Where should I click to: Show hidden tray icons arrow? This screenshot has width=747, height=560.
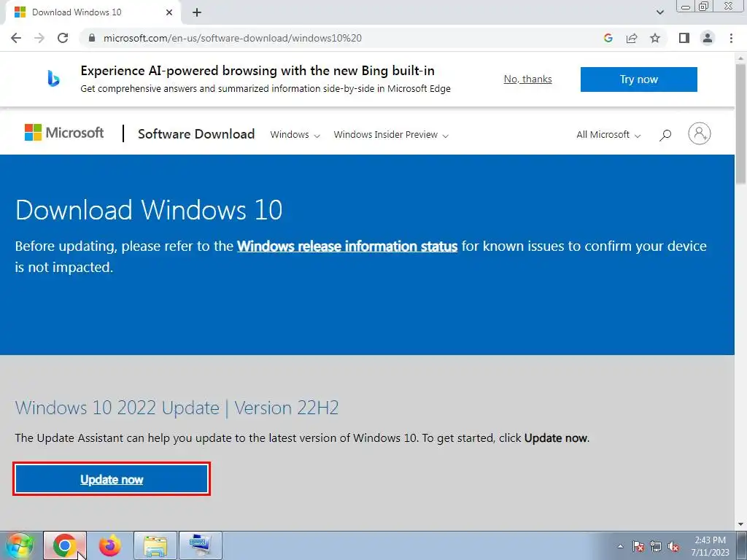pyautogui.click(x=620, y=546)
